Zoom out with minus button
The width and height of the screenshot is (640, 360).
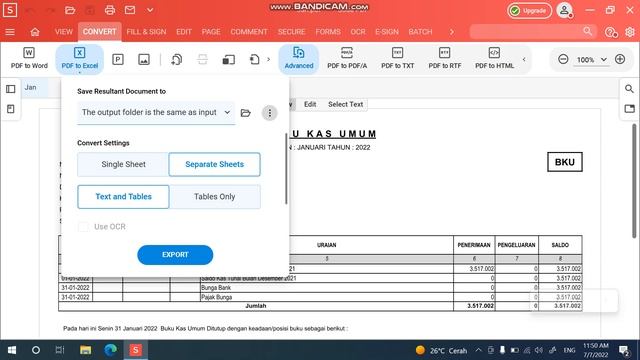pos(563,59)
